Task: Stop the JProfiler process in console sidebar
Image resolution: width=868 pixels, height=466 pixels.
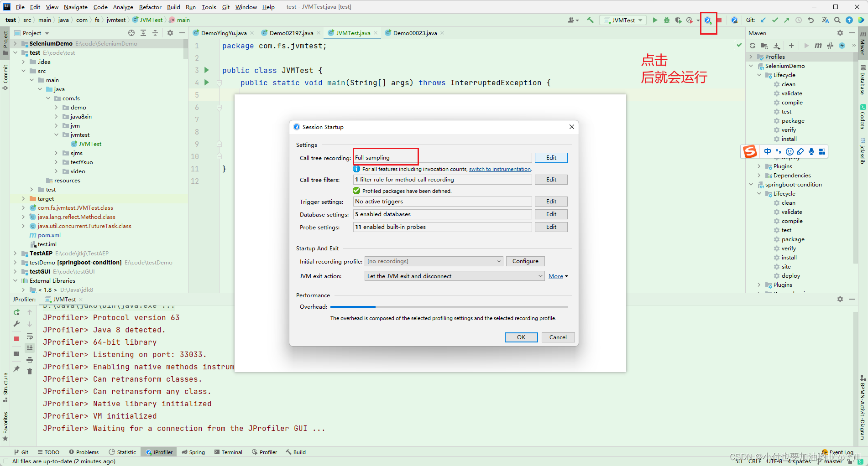Action: (x=16, y=339)
